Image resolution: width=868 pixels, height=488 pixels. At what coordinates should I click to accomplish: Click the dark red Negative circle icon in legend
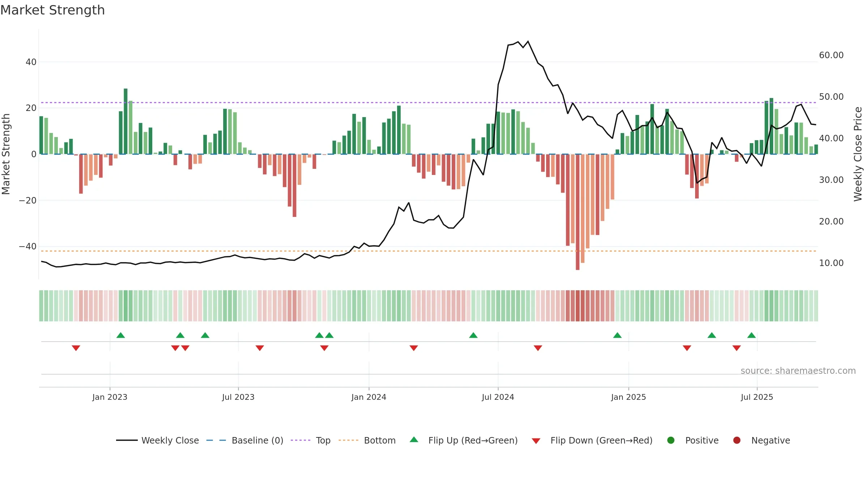point(737,440)
